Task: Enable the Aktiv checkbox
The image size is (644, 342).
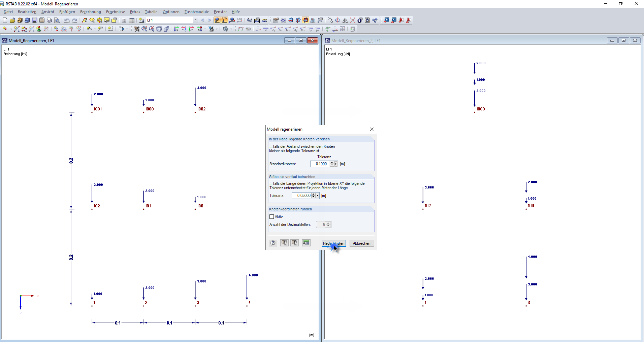Action: coord(271,217)
